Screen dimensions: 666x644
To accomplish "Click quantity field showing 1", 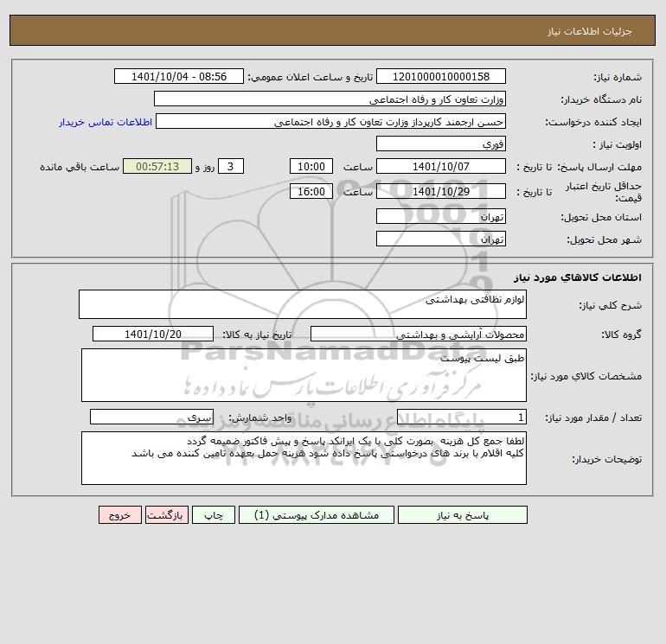I will point(462,417).
